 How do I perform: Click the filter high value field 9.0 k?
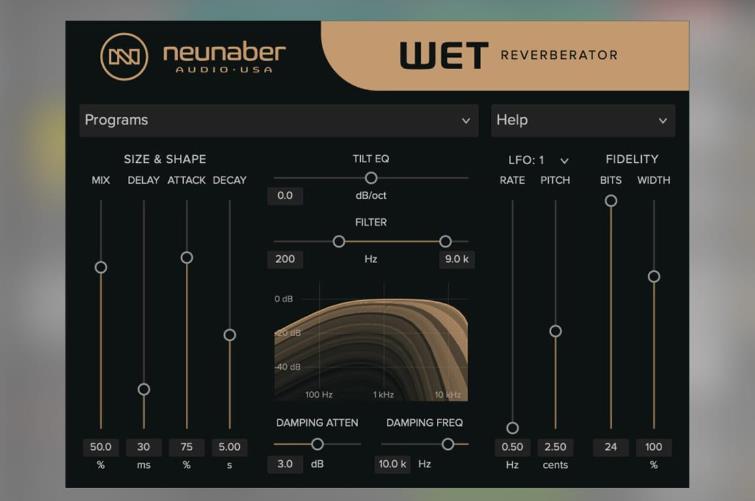[456, 259]
